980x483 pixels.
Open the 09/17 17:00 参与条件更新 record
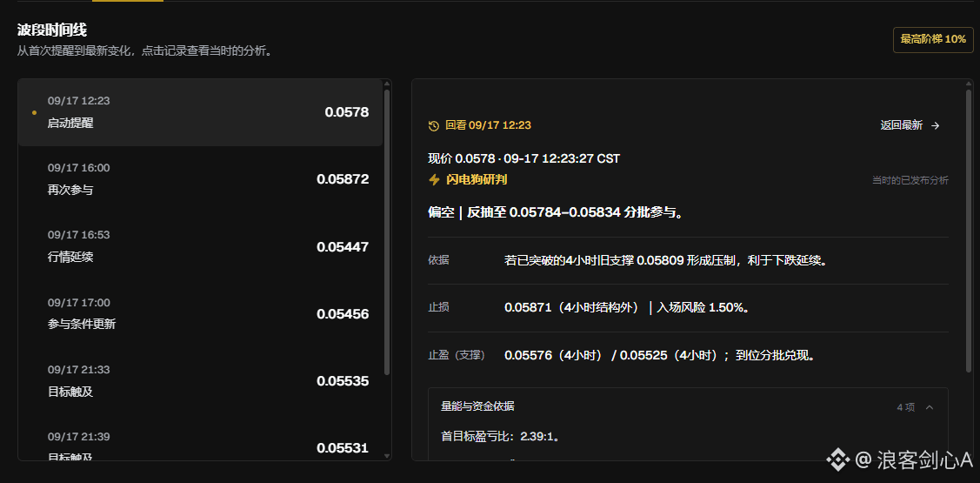pyautogui.click(x=201, y=314)
